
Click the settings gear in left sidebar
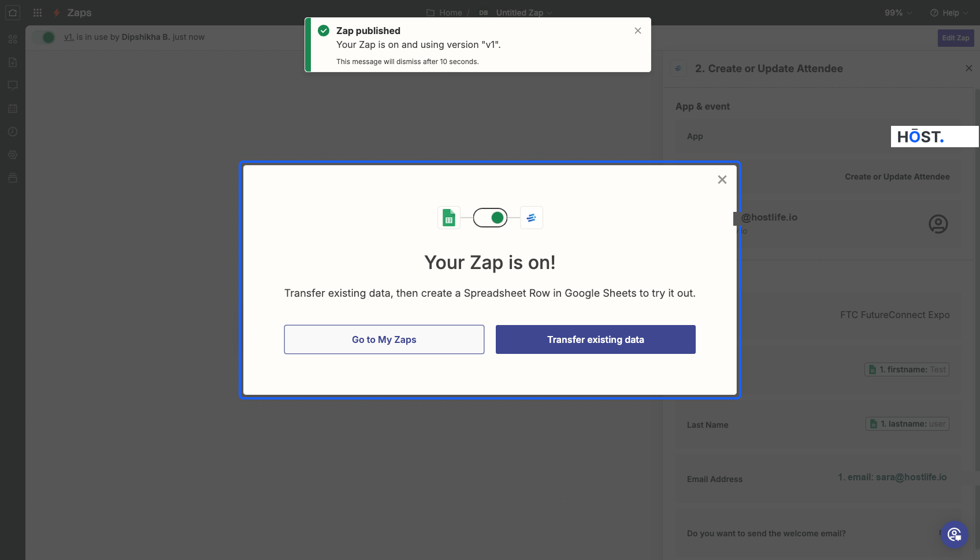pos(13,155)
